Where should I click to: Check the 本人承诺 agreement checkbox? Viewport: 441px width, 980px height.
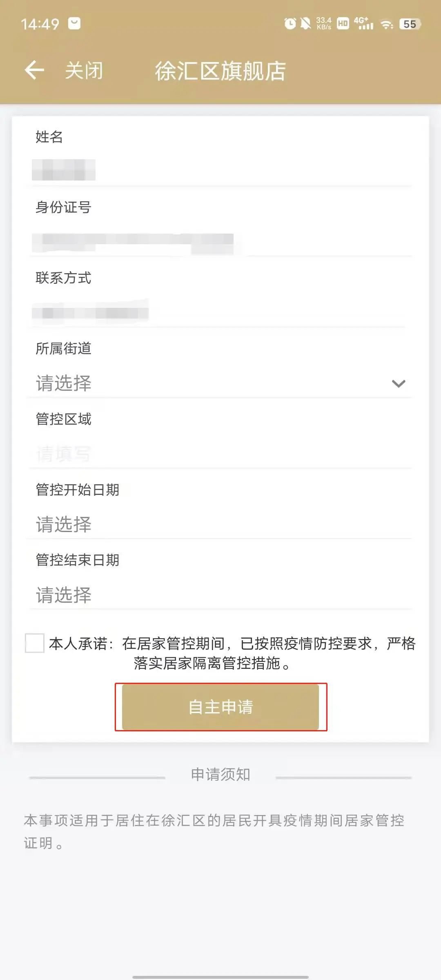point(35,643)
